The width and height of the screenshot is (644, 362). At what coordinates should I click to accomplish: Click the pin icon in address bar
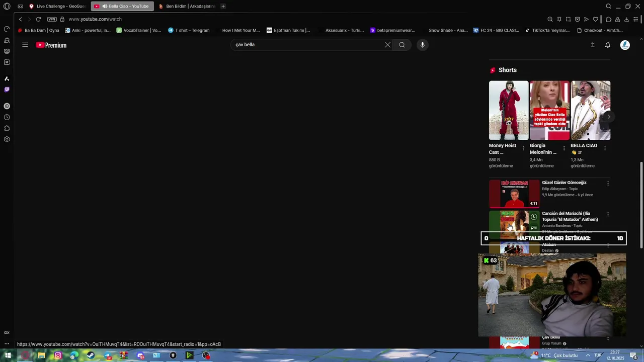[x=559, y=19]
